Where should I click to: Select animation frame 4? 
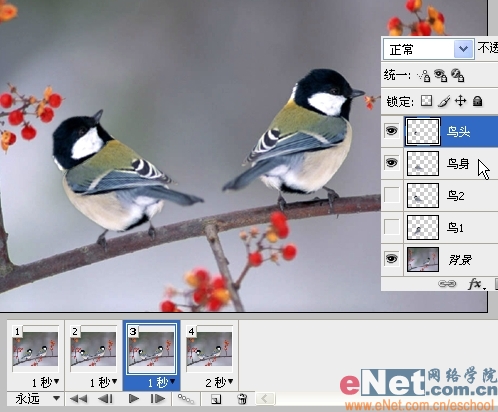pyautogui.click(x=209, y=349)
